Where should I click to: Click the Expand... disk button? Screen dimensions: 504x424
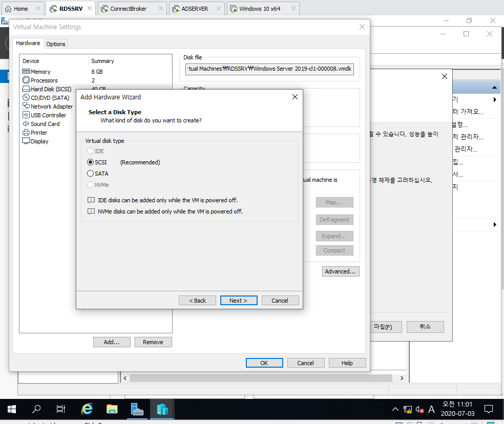(334, 236)
